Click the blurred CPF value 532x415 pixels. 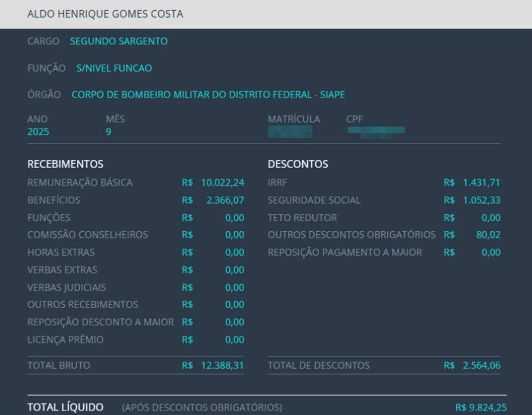pos(376,131)
